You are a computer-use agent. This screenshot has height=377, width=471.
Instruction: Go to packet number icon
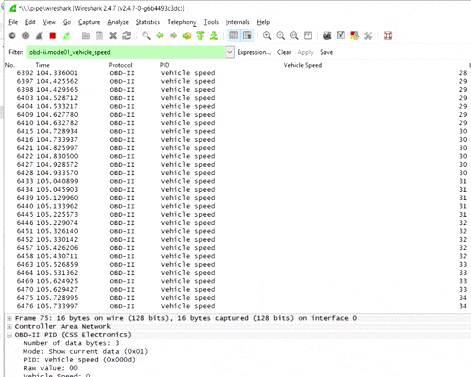tap(187, 35)
